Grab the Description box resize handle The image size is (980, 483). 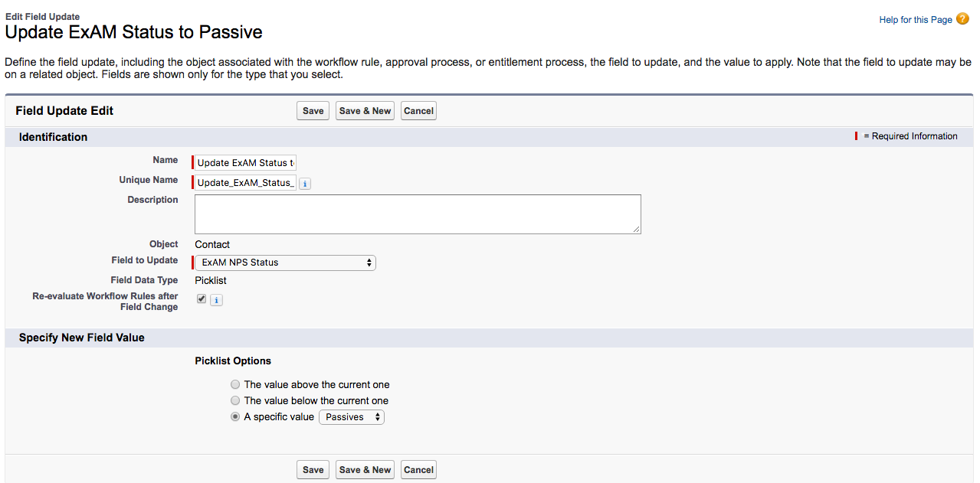click(x=637, y=230)
